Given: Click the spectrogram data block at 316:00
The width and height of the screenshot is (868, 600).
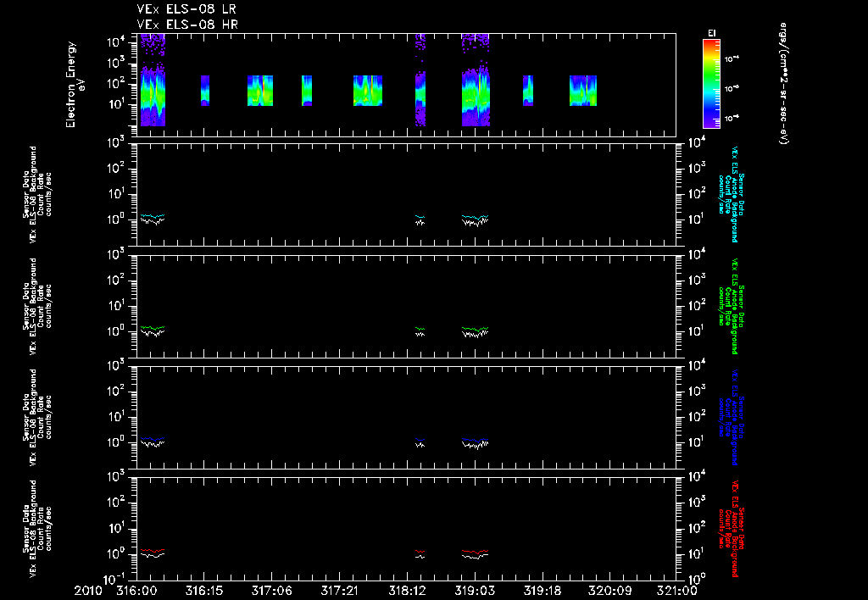Looking at the screenshot, I should coord(153,81).
